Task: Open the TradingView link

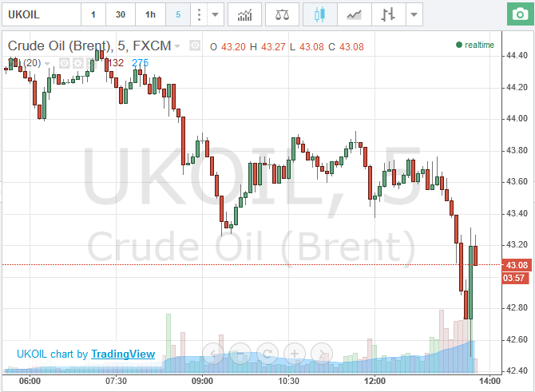Action: (x=123, y=354)
